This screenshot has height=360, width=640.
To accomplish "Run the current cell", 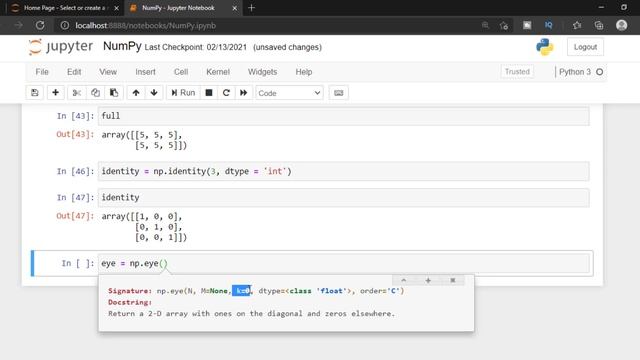I will 183,93.
